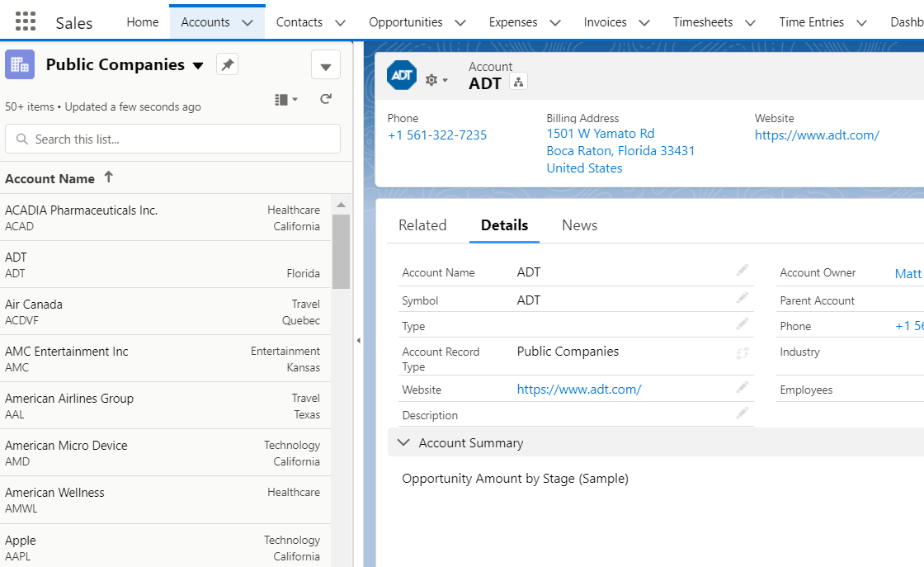The width and height of the screenshot is (924, 567).
Task: Click the list scrollbar up arrow
Action: 341,206
